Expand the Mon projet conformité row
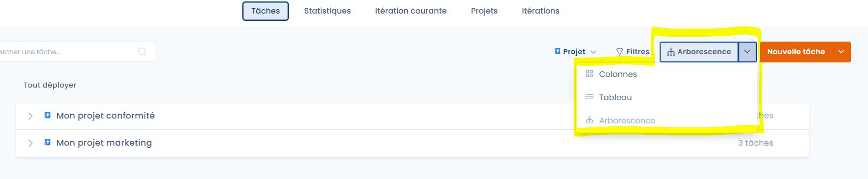Viewport: 868px width, 179px height. pyautogui.click(x=30, y=116)
